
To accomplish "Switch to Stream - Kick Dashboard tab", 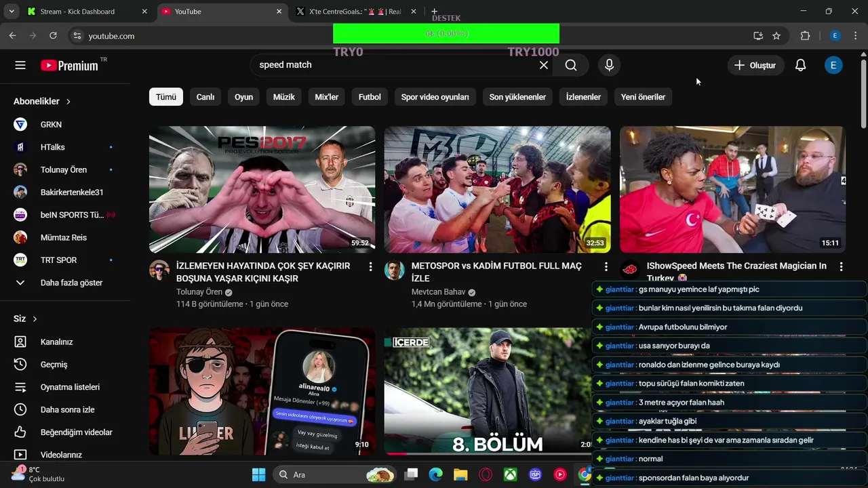I will coord(87,12).
